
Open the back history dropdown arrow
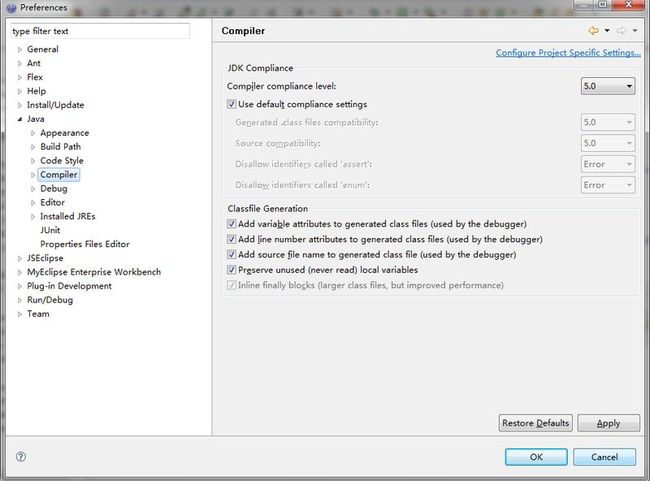click(607, 31)
